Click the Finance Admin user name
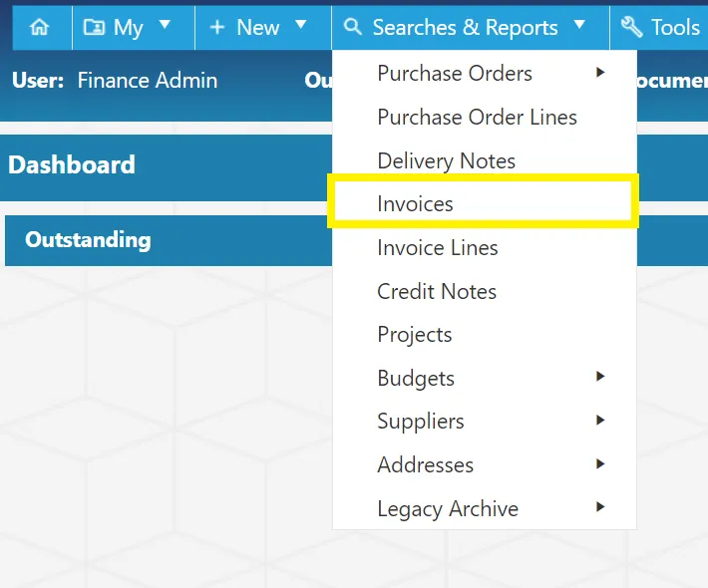 tap(148, 81)
